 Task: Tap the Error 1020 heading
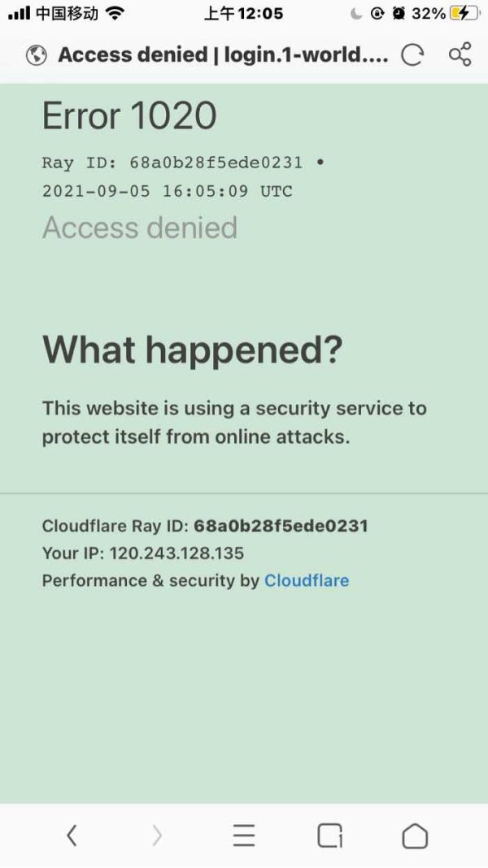[129, 115]
